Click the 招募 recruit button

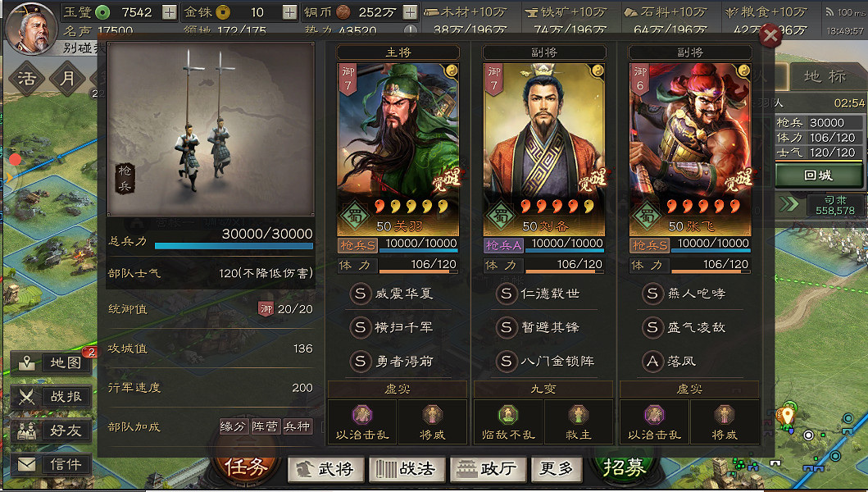pos(625,467)
